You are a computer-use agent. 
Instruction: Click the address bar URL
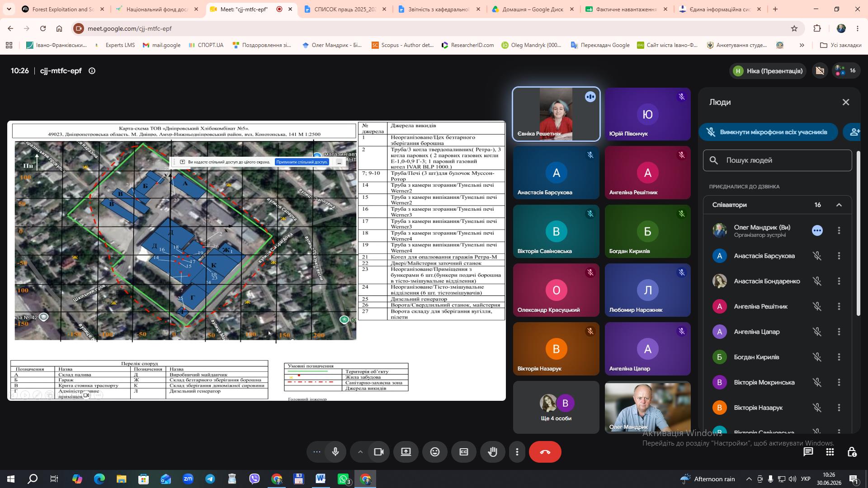pos(129,28)
